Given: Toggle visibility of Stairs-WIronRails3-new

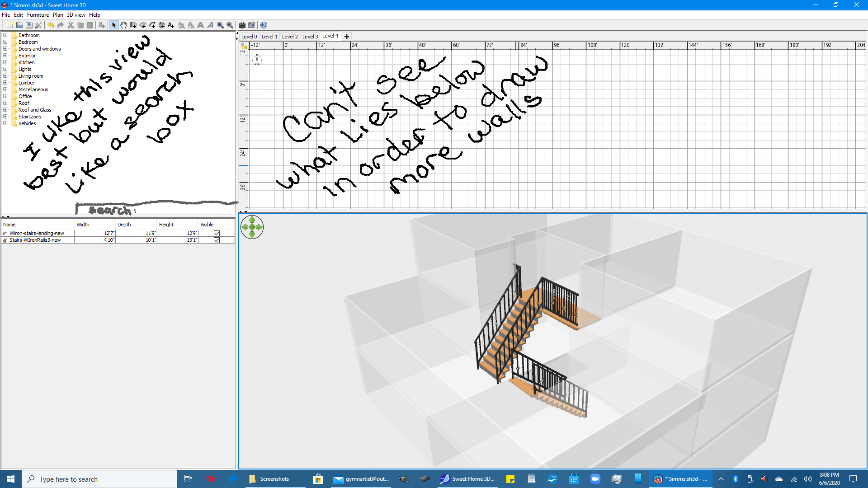Looking at the screenshot, I should (217, 240).
